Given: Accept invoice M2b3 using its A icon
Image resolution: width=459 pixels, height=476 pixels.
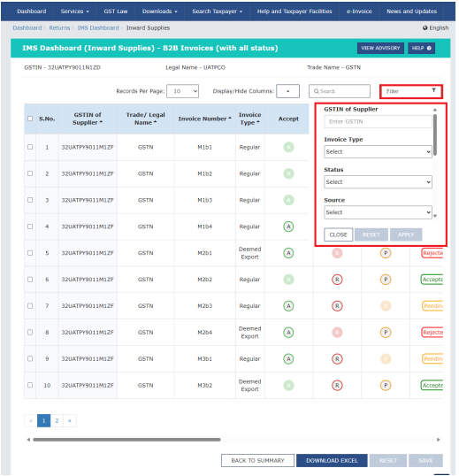Looking at the screenshot, I should (288, 306).
